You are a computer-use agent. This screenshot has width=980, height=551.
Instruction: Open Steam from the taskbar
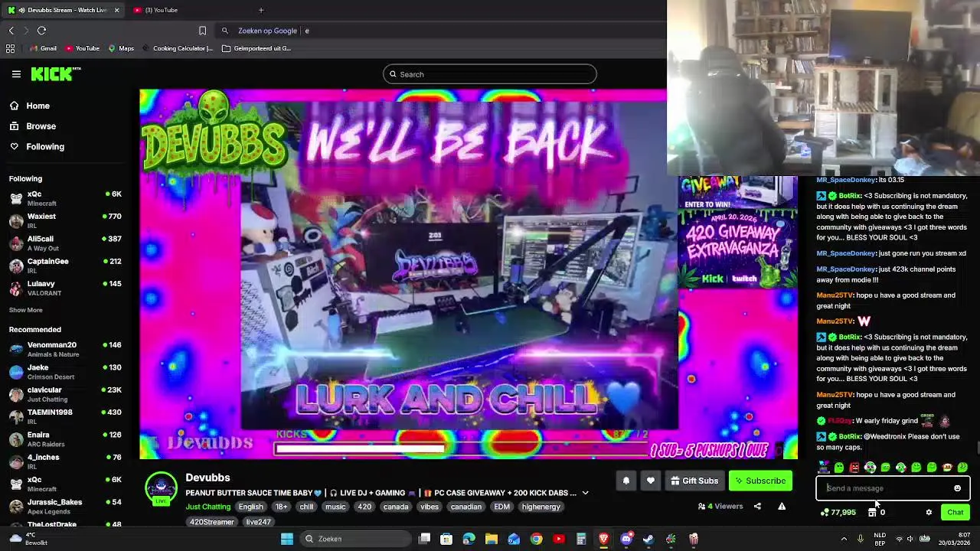coord(648,539)
